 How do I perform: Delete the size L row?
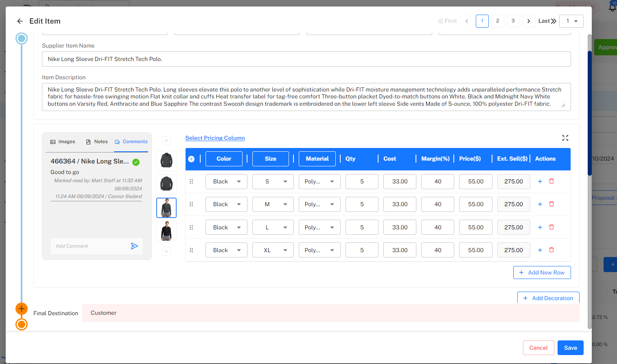[x=551, y=227]
